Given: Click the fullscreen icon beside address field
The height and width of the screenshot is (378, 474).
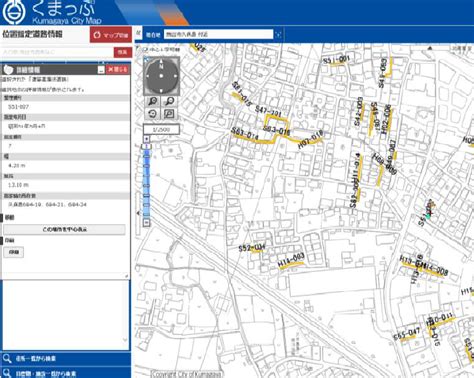Looking at the screenshot, I should 279,34.
